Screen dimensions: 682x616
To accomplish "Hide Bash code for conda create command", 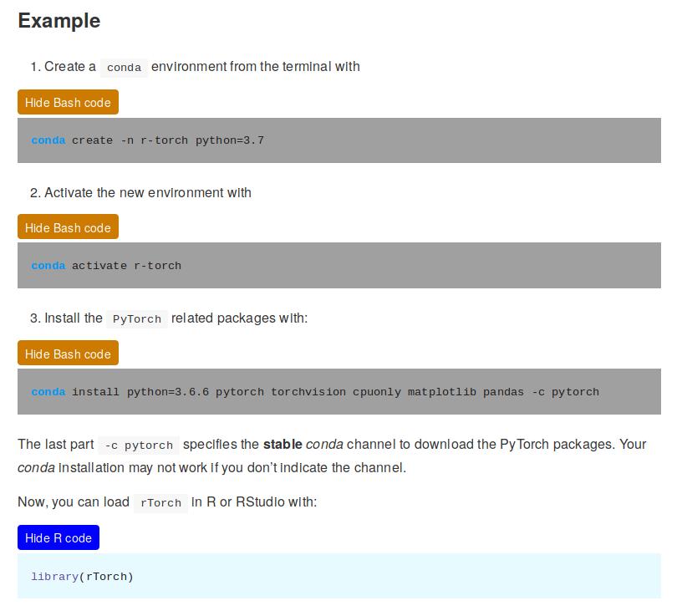I will click(68, 103).
